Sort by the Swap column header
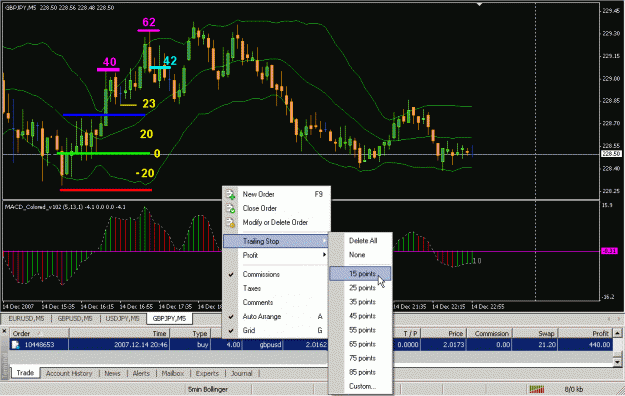The image size is (625, 396). click(535, 333)
